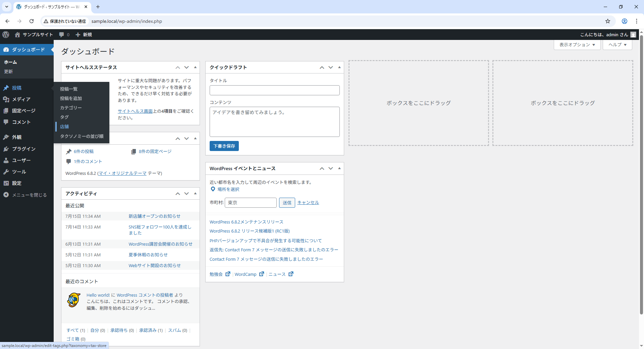Collapse the アクティビティ panel

tap(195, 194)
